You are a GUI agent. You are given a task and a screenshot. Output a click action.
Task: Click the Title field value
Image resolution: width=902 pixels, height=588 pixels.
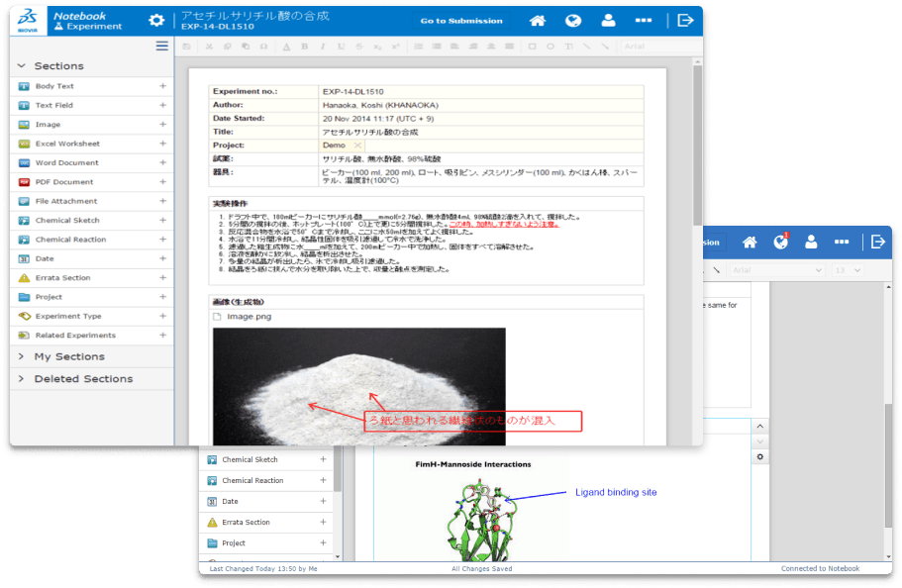370,133
